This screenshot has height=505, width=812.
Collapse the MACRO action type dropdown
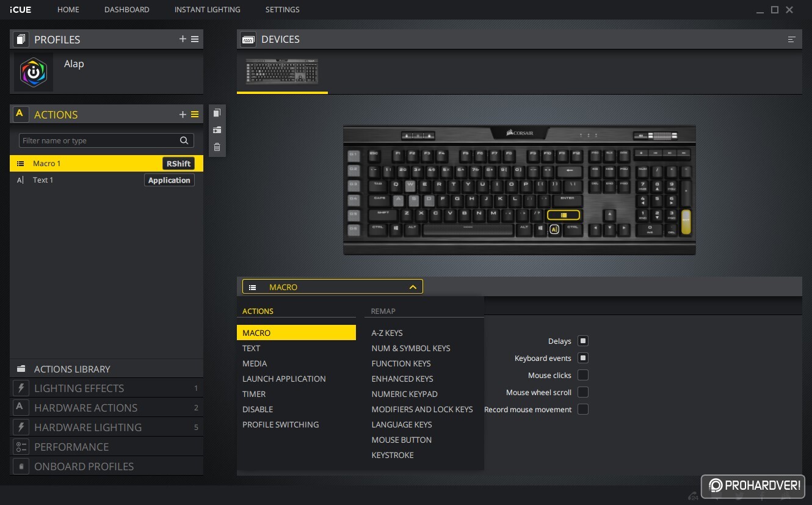point(333,287)
